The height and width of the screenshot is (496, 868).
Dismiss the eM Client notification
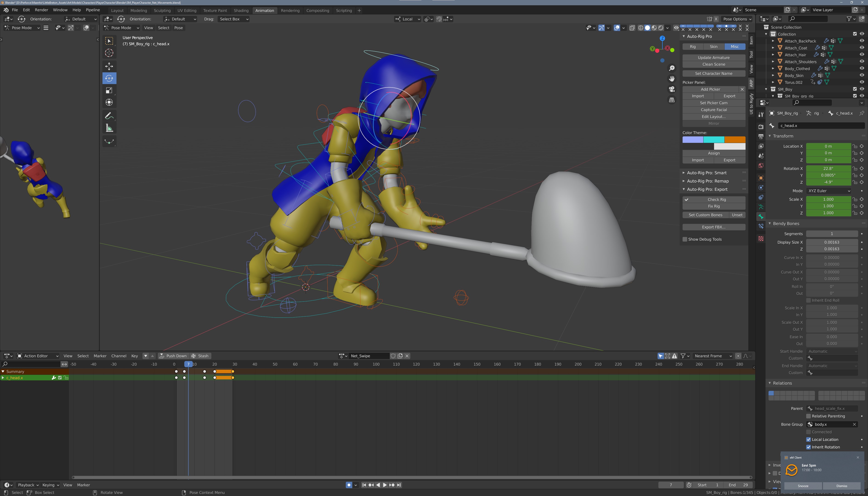841,486
